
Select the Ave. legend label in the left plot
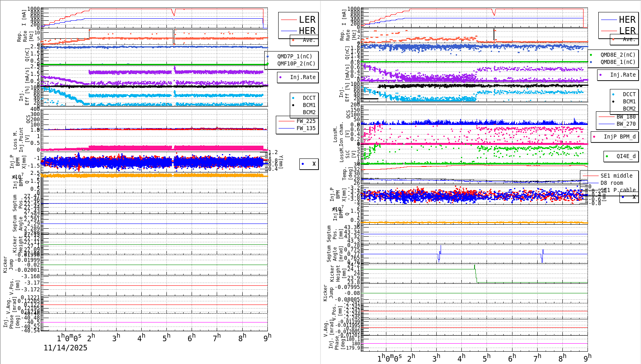(309, 40)
